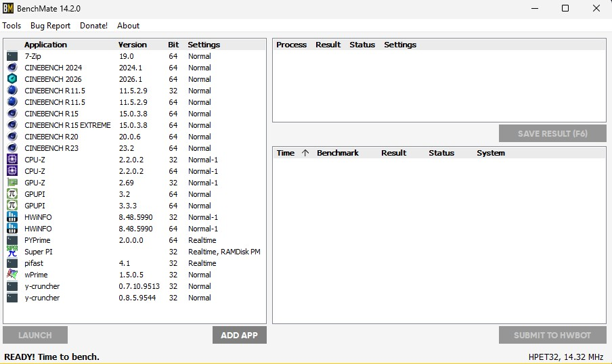Click the CINEBENCH R11.5 32-bit icon
The width and height of the screenshot is (612, 364).
(x=12, y=91)
